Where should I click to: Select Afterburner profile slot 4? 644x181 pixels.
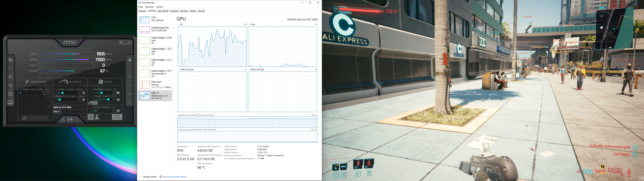pyautogui.click(x=130, y=94)
